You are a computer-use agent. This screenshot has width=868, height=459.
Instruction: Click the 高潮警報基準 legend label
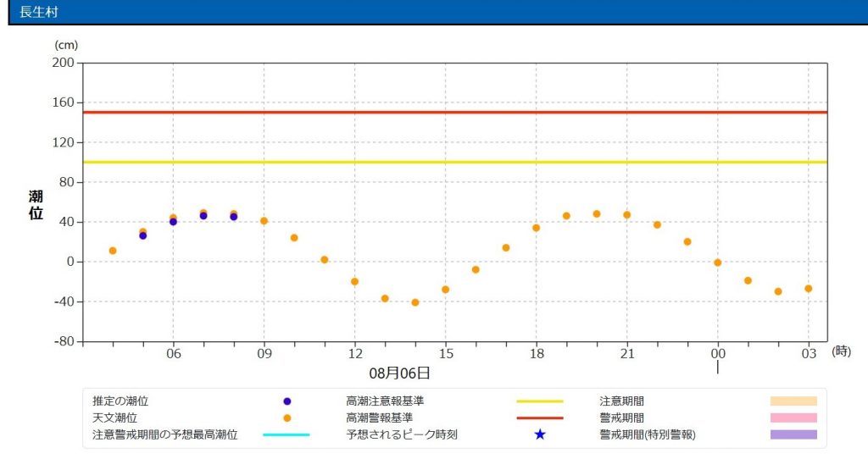379,418
